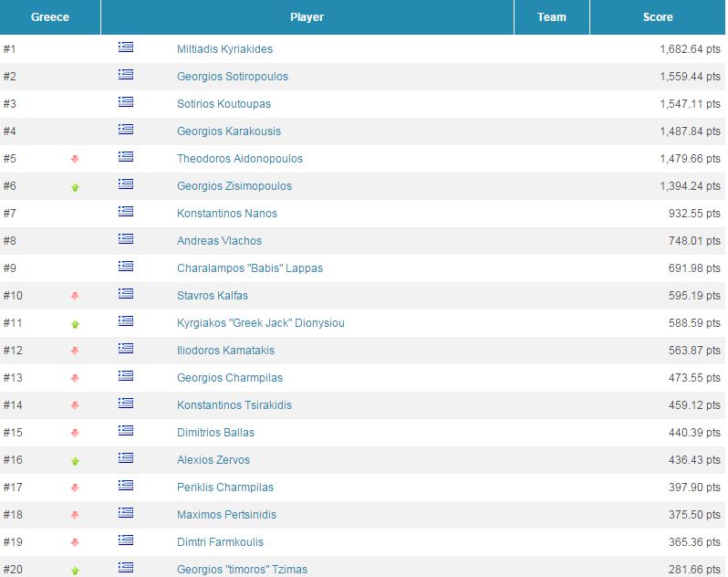Go to Georgios Zisimopoulos profile
The height and width of the screenshot is (577, 728).
coord(234,186)
